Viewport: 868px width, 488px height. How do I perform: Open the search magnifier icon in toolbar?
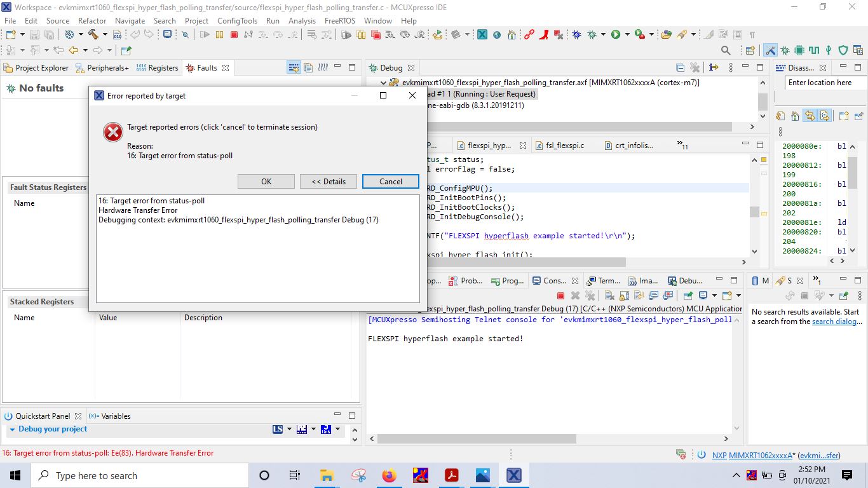tap(726, 50)
